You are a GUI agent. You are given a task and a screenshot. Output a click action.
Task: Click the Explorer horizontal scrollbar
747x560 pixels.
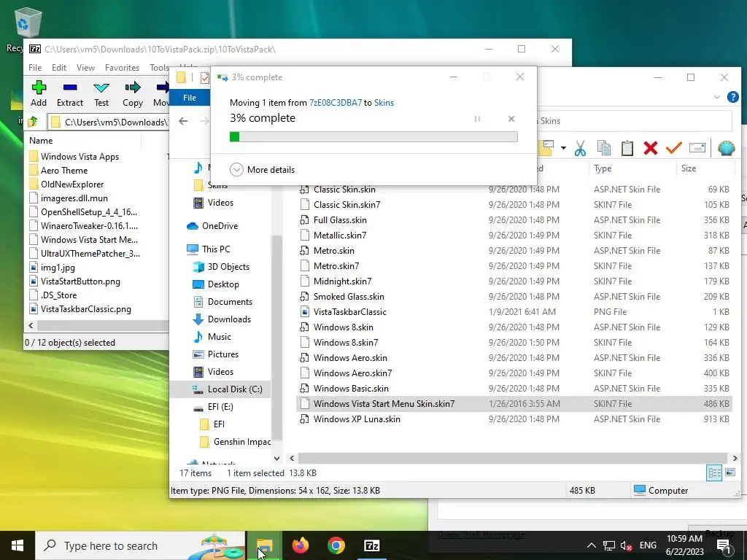(x=513, y=458)
